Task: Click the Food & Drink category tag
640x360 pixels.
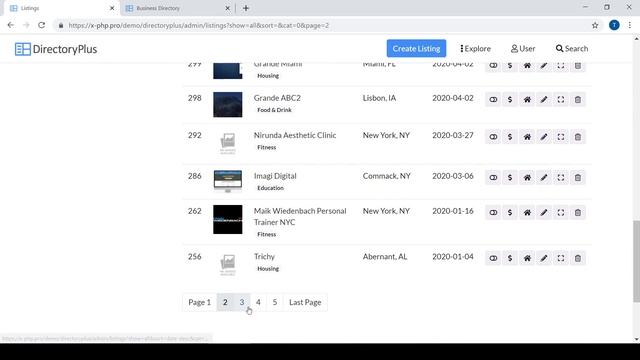Action: [x=274, y=110]
